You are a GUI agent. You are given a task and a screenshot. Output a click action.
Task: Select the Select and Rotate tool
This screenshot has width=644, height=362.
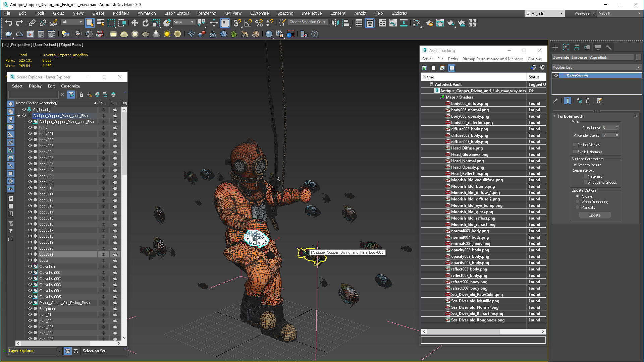click(x=145, y=23)
